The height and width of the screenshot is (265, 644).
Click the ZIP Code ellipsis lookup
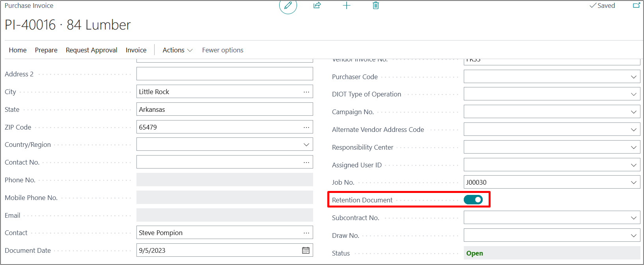pos(306,127)
